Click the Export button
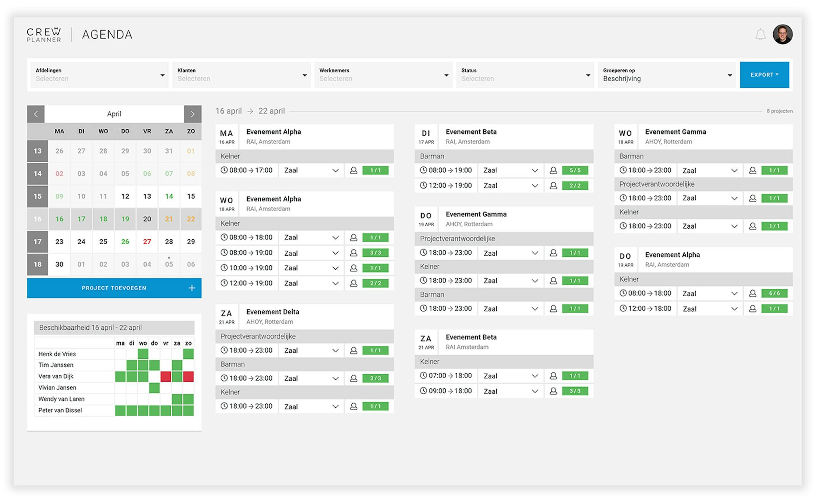The width and height of the screenshot is (818, 504). [764, 74]
